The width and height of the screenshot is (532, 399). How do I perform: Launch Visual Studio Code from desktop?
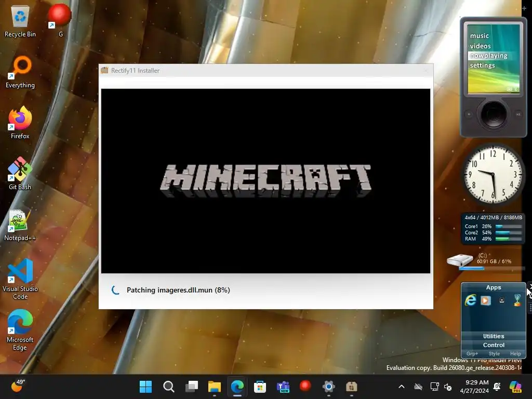pos(20,279)
